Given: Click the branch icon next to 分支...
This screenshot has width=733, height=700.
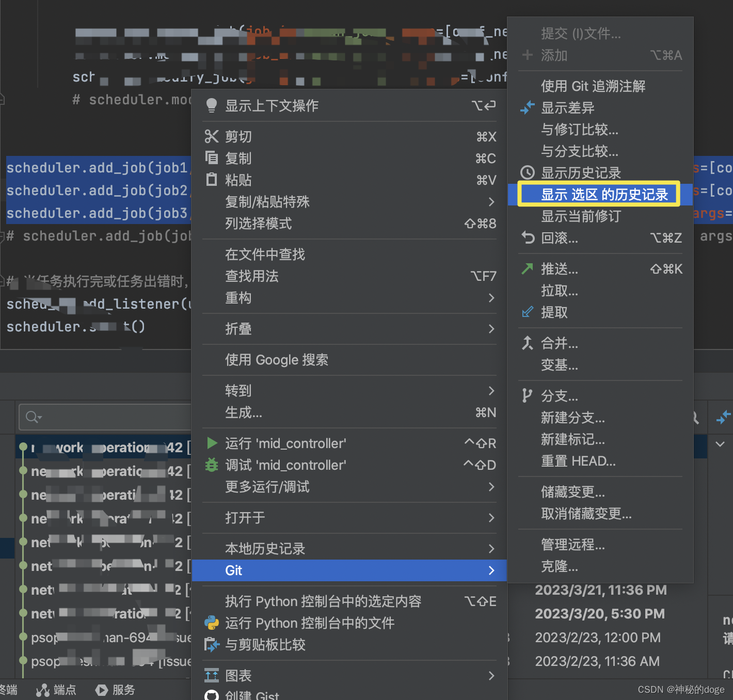Looking at the screenshot, I should point(527,395).
